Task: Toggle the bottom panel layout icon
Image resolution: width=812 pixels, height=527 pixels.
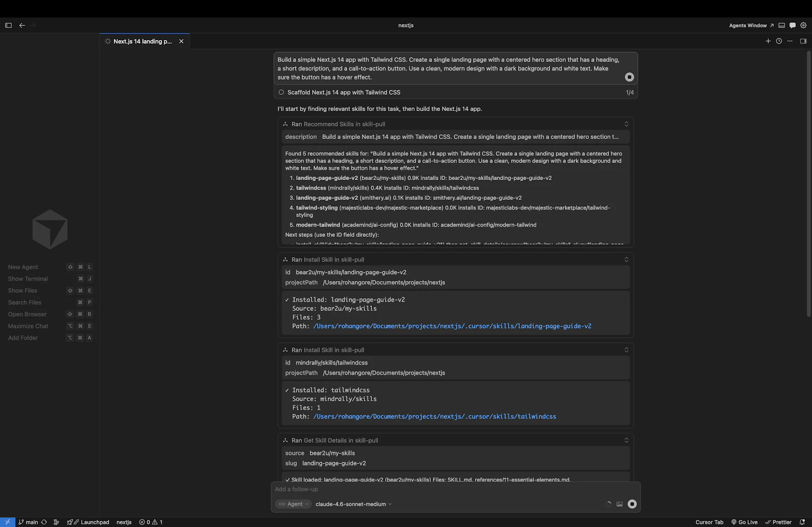Action: 782,25
